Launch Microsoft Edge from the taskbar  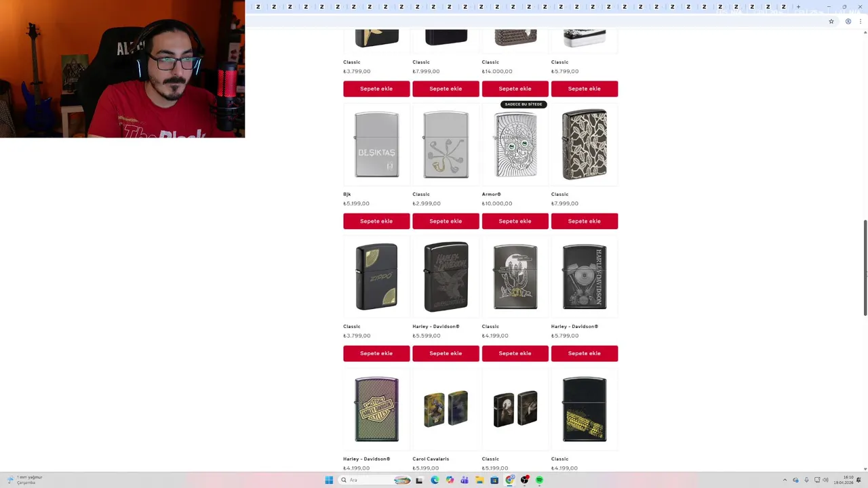(435, 480)
